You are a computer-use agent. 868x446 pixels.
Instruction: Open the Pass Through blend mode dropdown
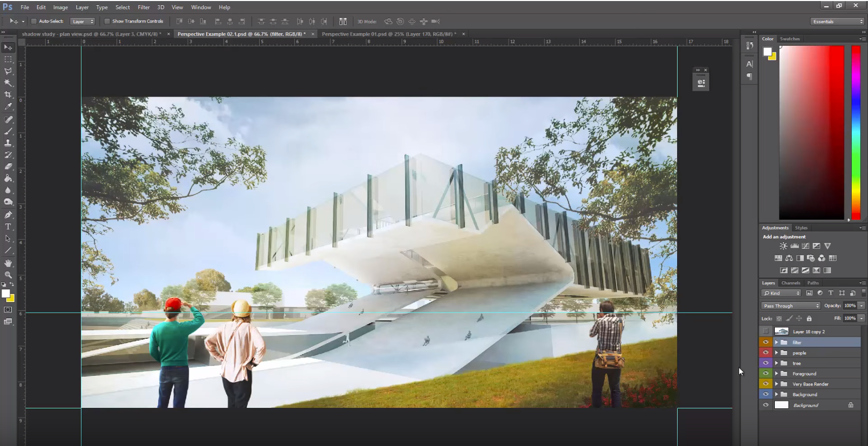791,306
